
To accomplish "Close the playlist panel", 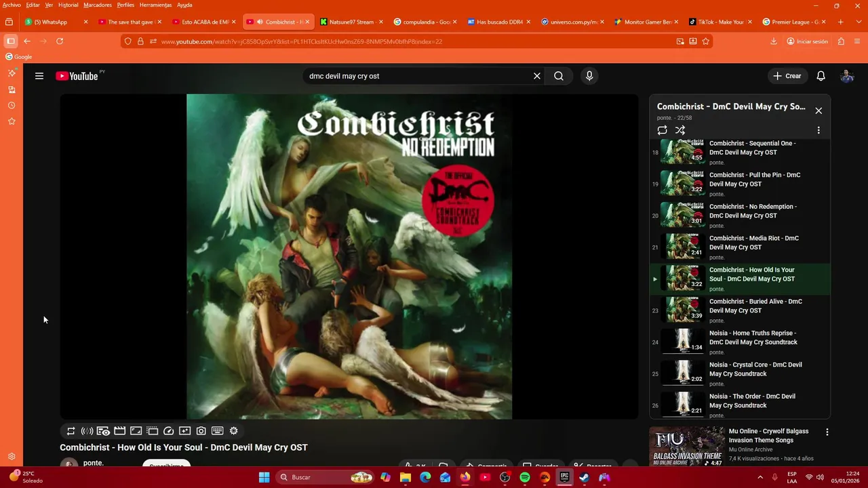I will [818, 110].
